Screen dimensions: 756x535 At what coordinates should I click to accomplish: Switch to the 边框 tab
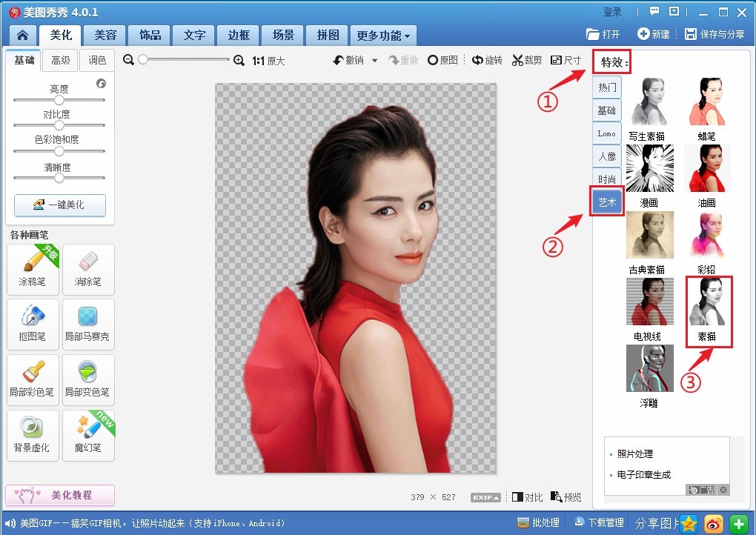(239, 35)
